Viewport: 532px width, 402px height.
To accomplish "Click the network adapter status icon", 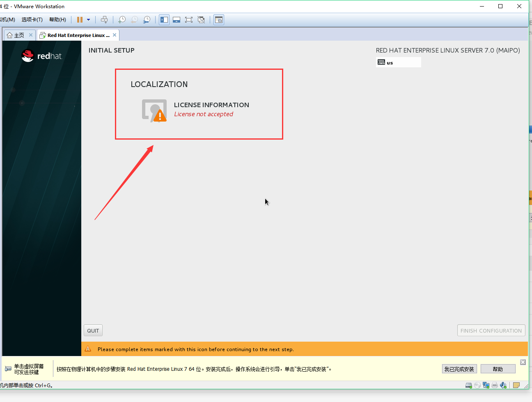I will tap(486, 385).
